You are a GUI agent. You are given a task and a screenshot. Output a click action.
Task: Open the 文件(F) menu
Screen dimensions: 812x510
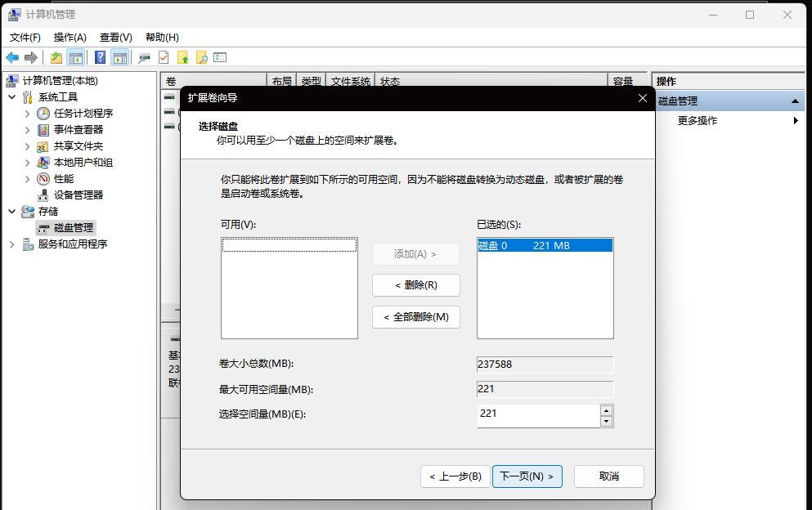25,38
